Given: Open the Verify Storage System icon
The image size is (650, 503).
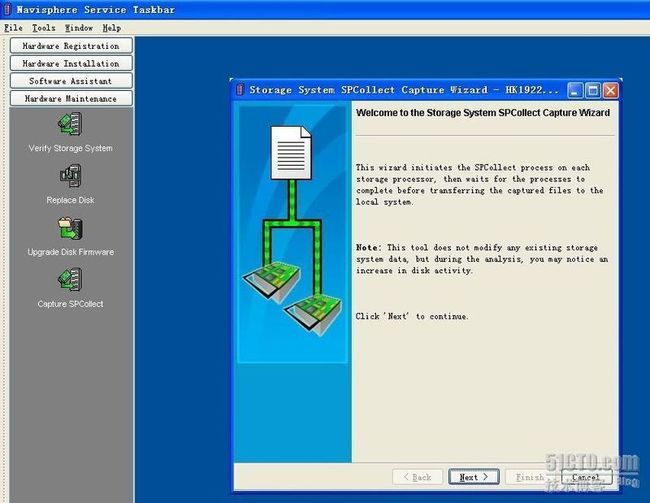Looking at the screenshot, I should coord(70,124).
